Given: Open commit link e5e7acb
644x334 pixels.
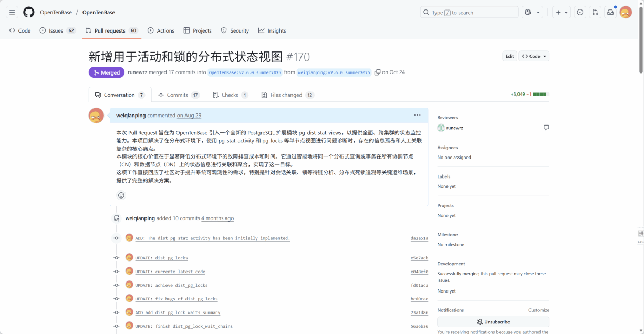Looking at the screenshot, I should [419, 258].
